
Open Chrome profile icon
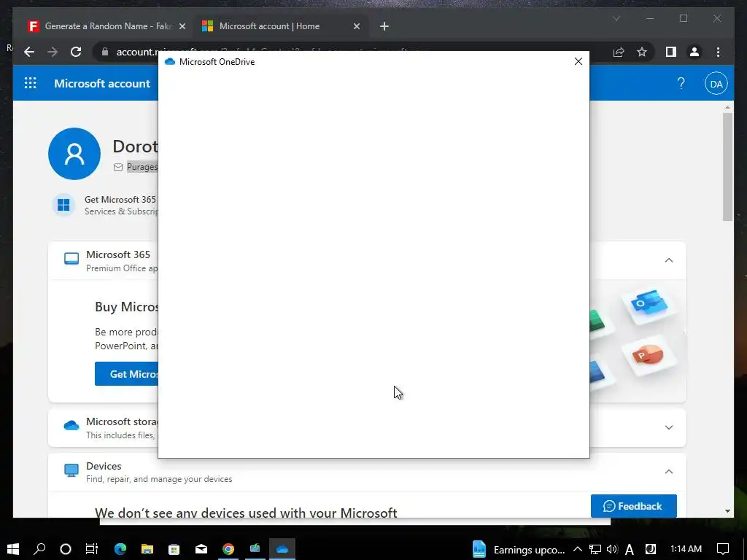pos(694,52)
